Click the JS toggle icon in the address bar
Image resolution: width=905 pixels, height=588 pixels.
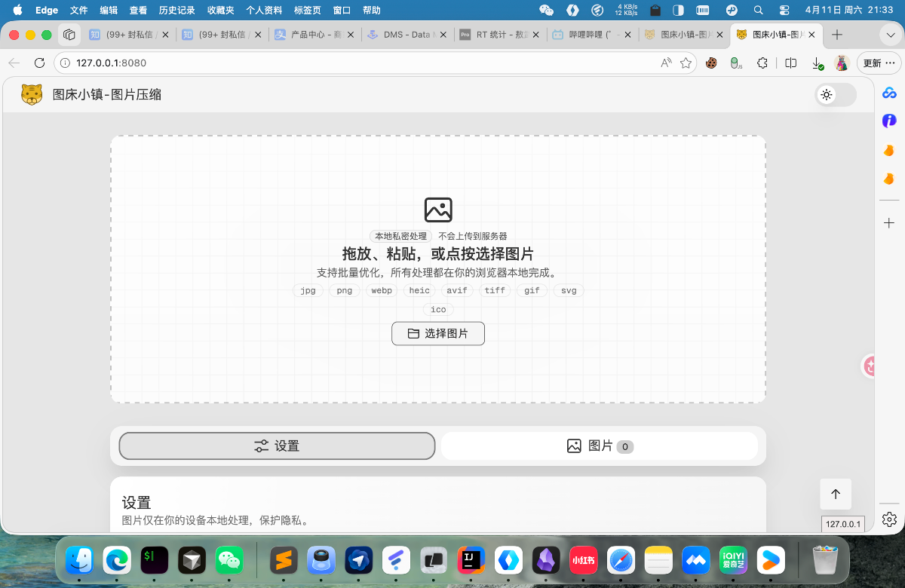(x=734, y=63)
